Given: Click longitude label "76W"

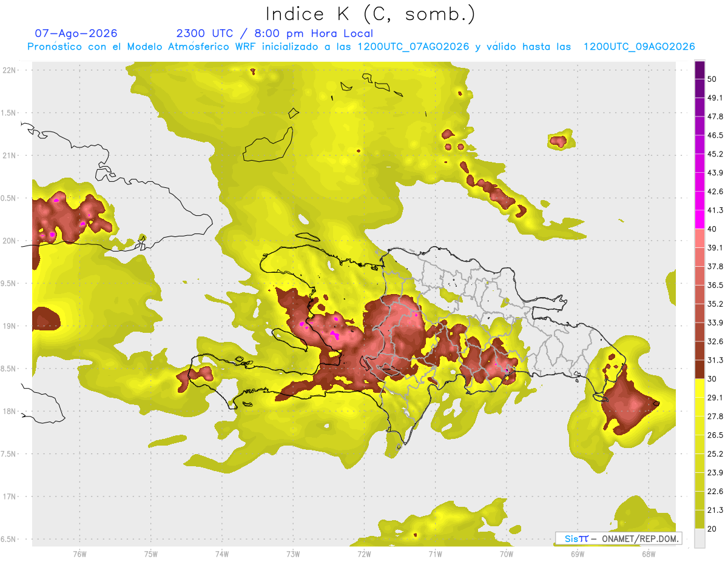Looking at the screenshot, I should click(x=79, y=554).
